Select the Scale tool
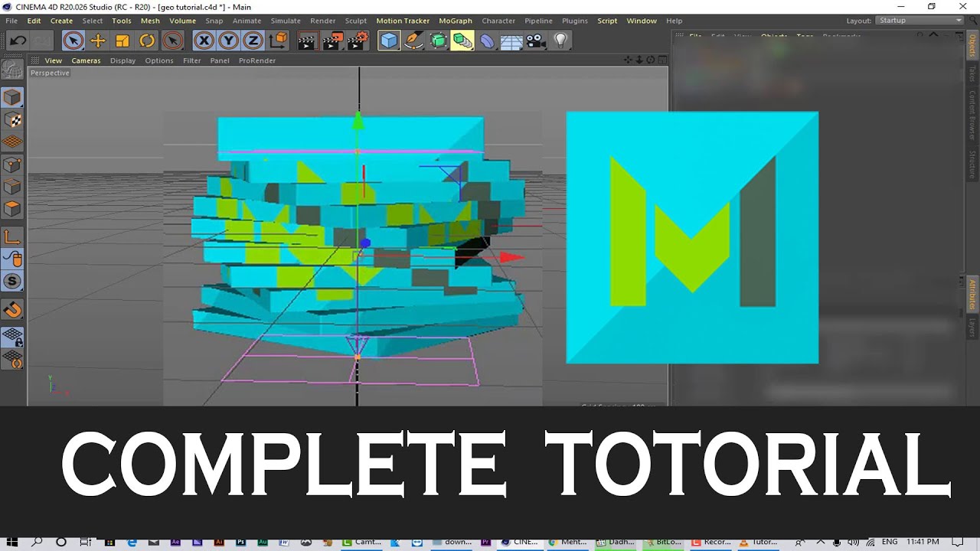 122,41
